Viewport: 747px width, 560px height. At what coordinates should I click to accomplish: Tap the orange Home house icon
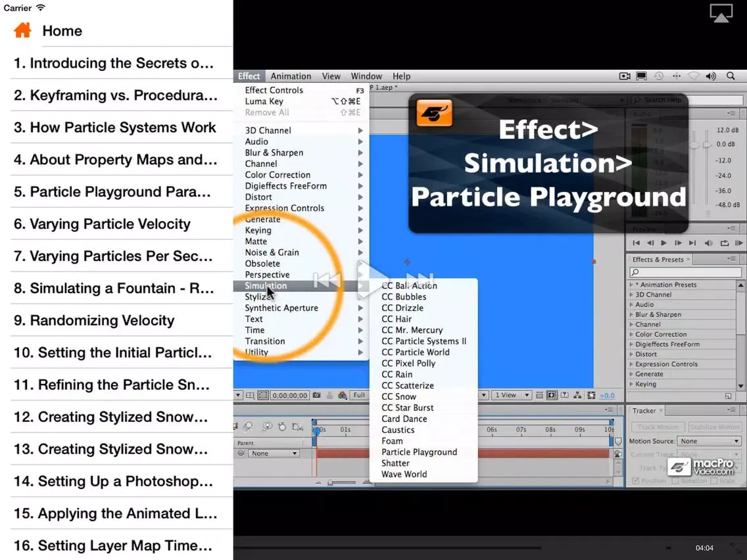point(22,30)
